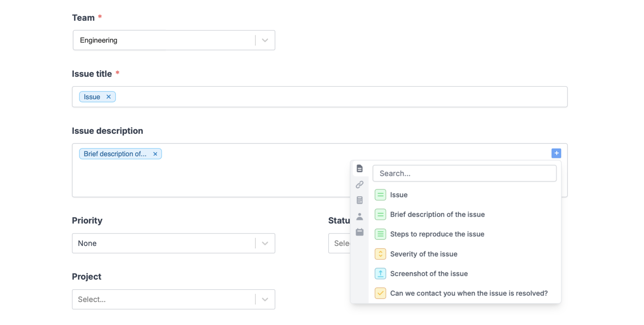The width and height of the screenshot is (644, 325).
Task: Insert the Issue field from the picker
Action: click(x=399, y=195)
